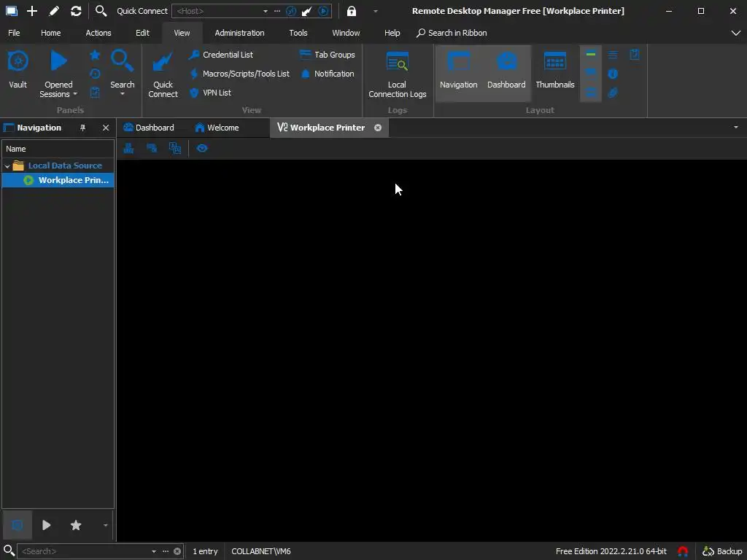Close the Navigation panel
This screenshot has width=747, height=560.
106,128
